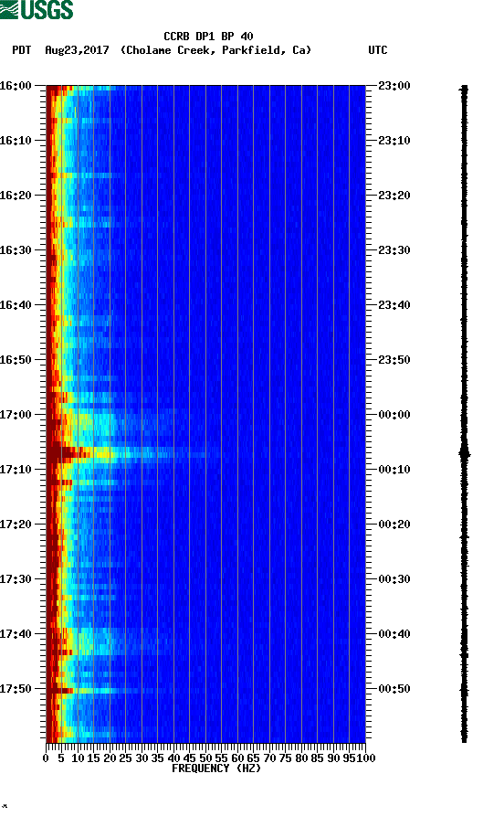This screenshot has height=816, width=504.
Task: Click the 60 Hz frequency tick label
Action: [237, 758]
